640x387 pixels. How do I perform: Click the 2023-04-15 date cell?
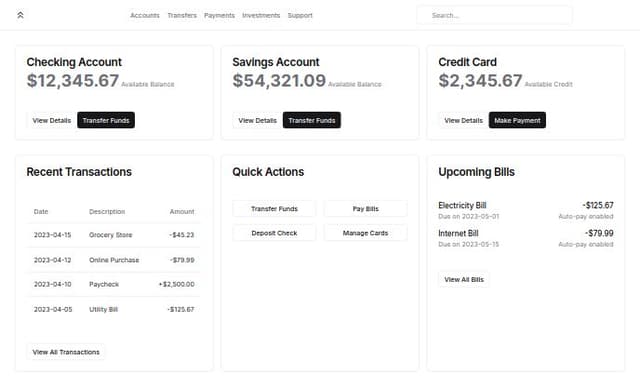52,235
